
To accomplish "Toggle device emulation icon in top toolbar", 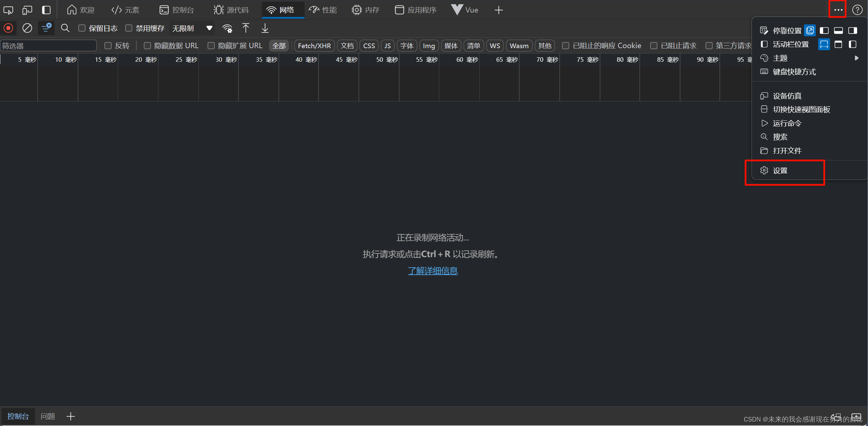I will [x=27, y=10].
